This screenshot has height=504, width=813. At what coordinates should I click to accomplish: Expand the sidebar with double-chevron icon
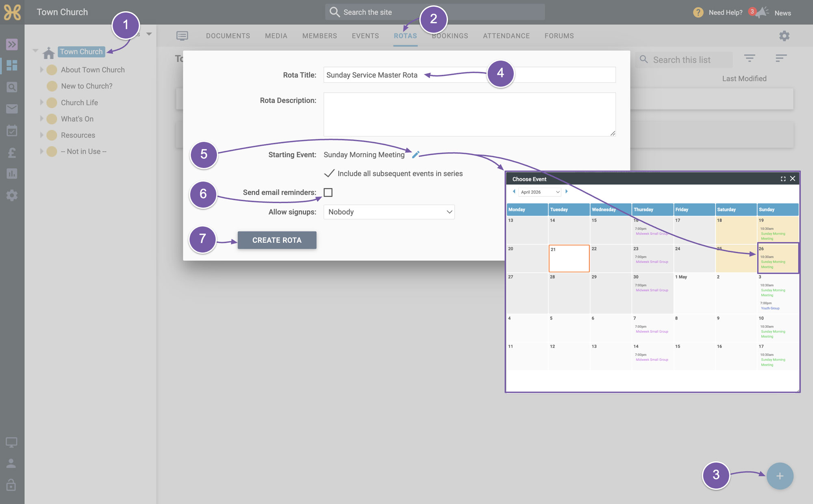12,44
